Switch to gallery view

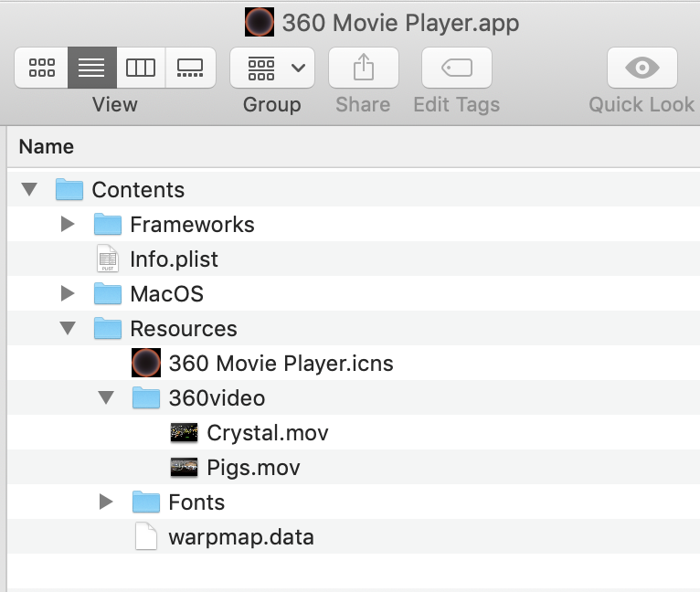tap(191, 68)
